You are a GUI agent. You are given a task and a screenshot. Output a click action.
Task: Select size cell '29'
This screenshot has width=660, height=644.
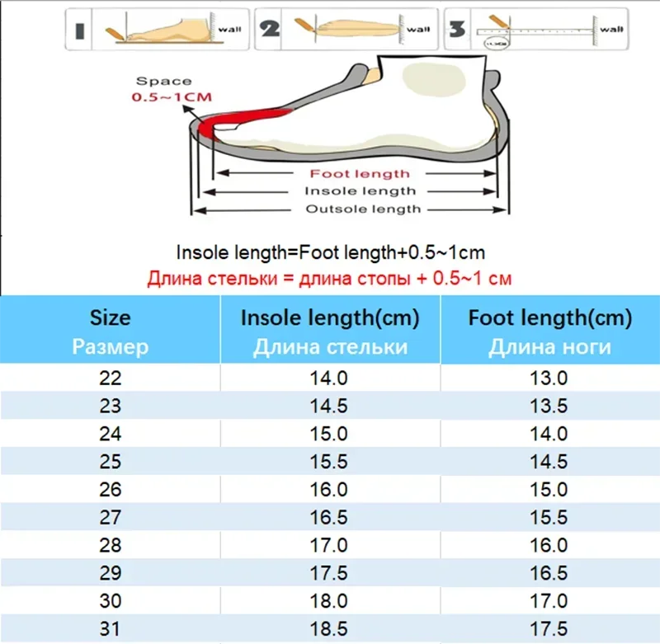point(111,573)
